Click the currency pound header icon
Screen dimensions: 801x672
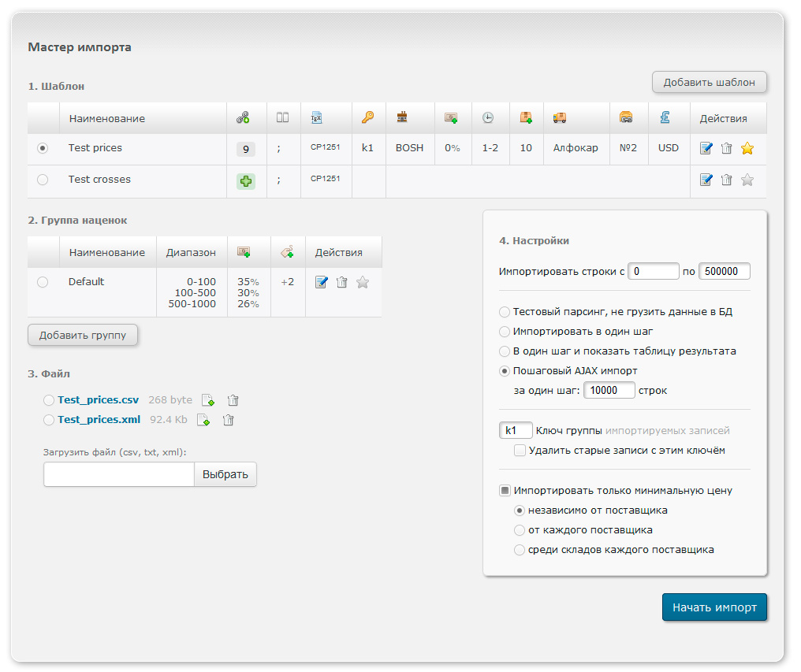click(665, 117)
